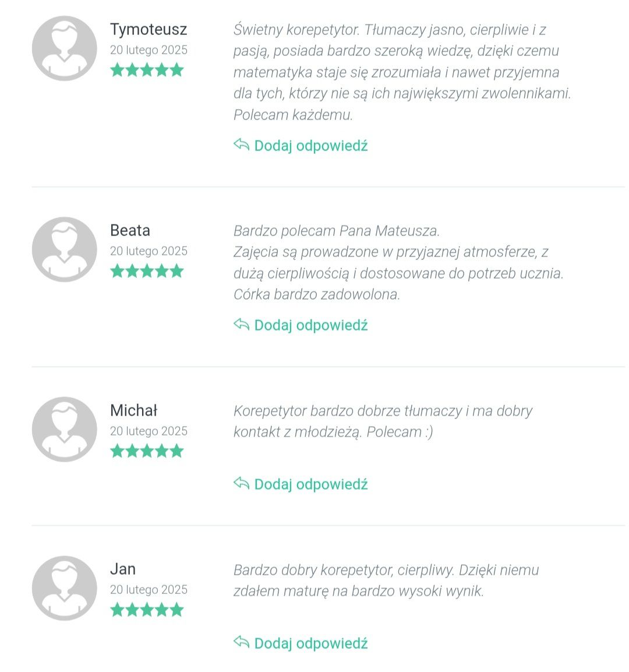This screenshot has width=629, height=672.
Task: Click the reviewer name Tymoteusz
Action: click(x=149, y=30)
